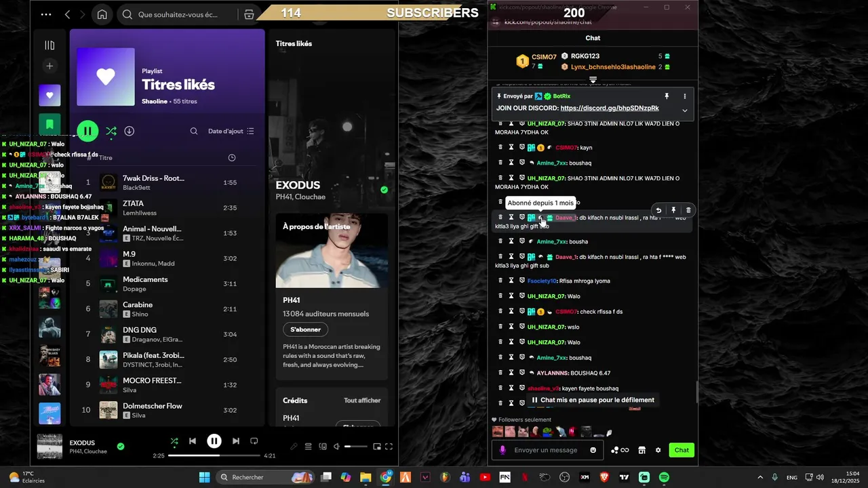This screenshot has height=488, width=868.
Task: Resume chat via the paused scrolling banner
Action: (593, 400)
